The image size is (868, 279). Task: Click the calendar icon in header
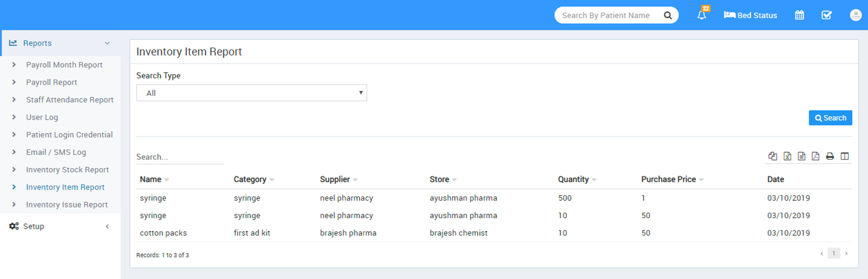click(799, 15)
